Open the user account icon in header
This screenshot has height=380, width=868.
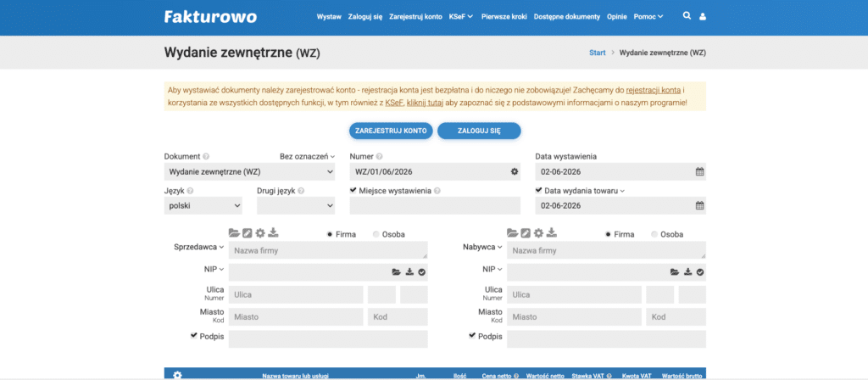point(703,17)
